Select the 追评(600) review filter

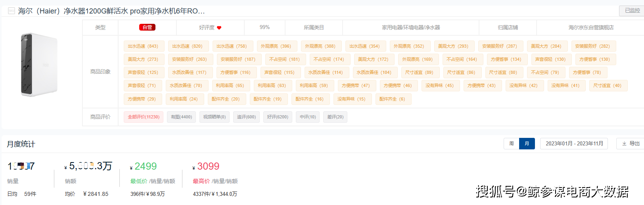(246, 117)
